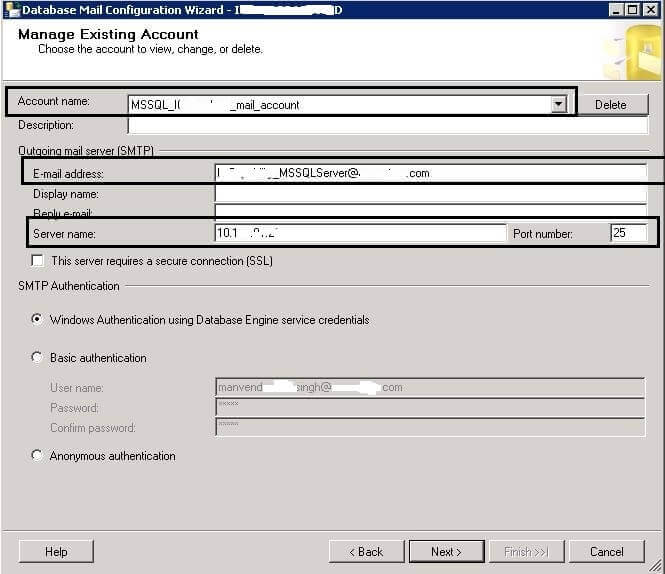This screenshot has height=574, width=665.
Task: Open the Account name combo box
Action: [x=340, y=104]
